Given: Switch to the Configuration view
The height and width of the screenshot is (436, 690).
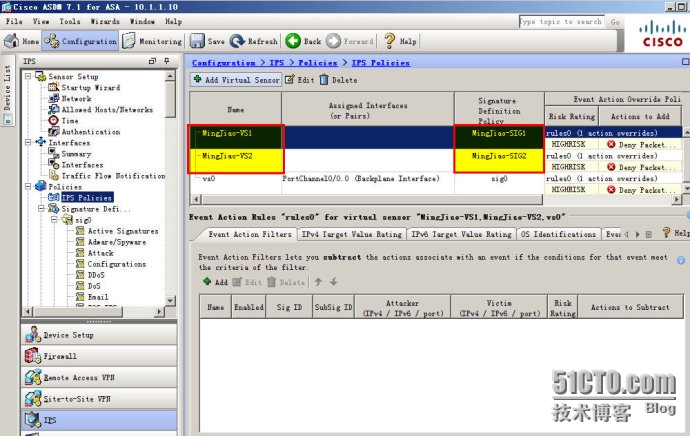Looking at the screenshot, I should click(x=81, y=41).
